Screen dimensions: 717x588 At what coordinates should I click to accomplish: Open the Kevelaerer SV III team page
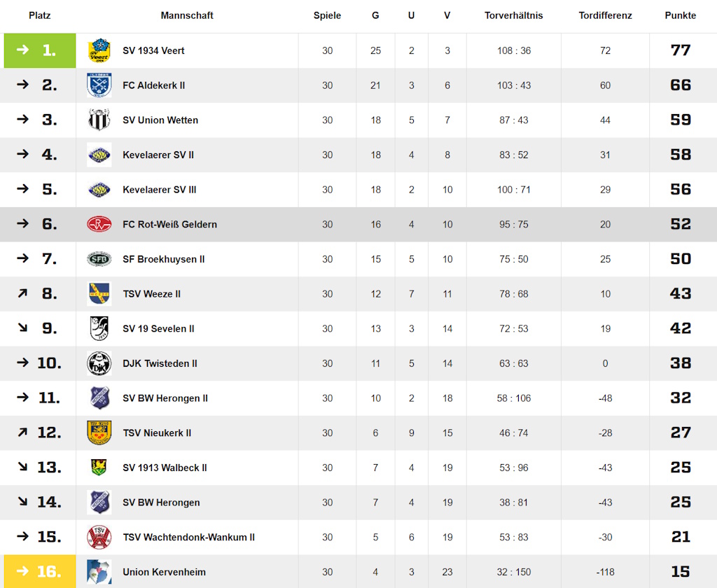(x=160, y=190)
